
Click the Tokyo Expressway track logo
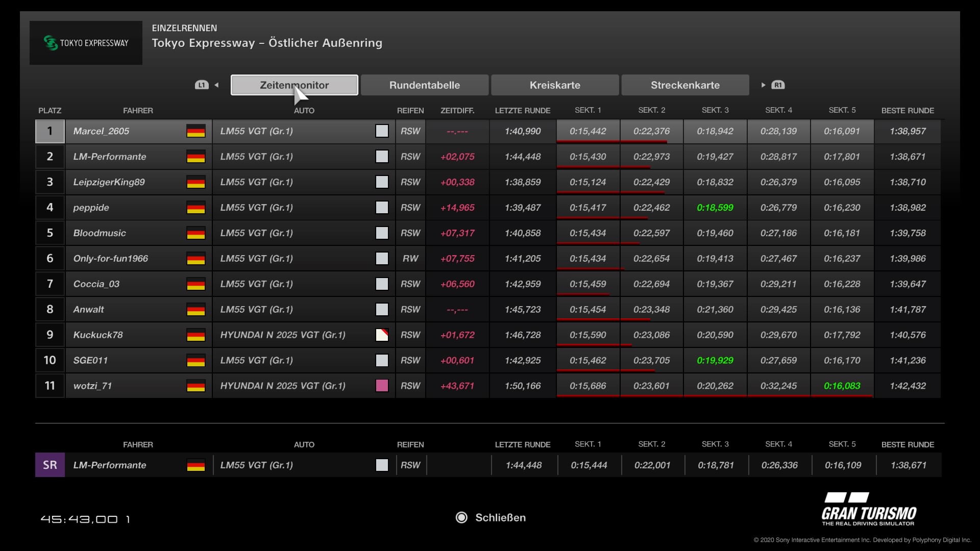click(86, 43)
